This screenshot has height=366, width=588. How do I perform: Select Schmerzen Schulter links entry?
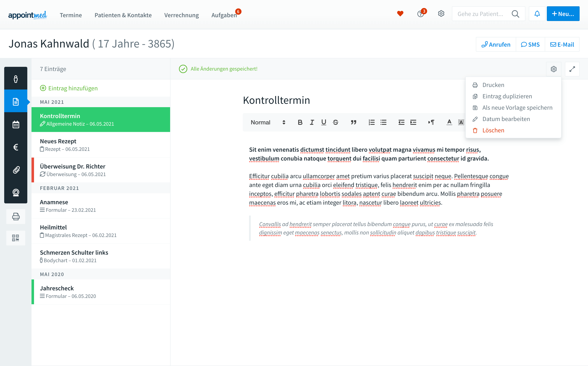click(x=101, y=256)
